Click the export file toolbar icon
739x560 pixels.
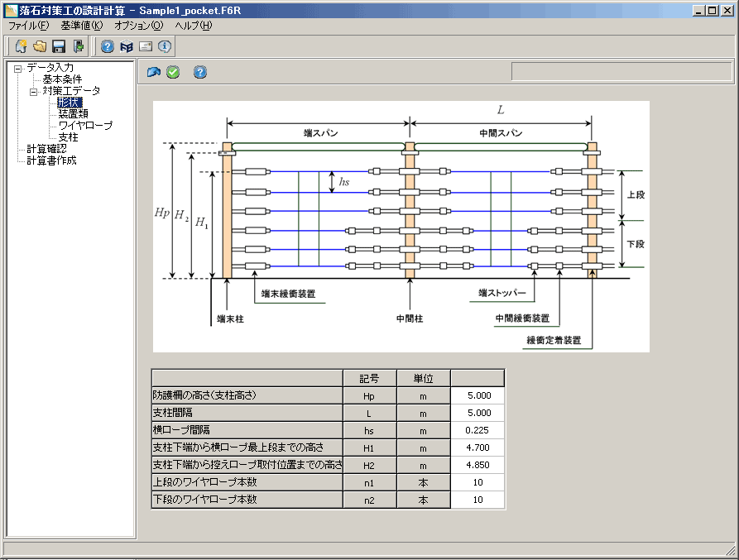tap(79, 46)
